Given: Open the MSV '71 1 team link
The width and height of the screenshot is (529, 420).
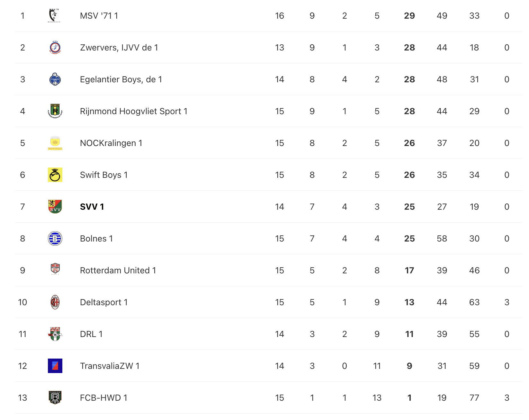Looking at the screenshot, I should (99, 16).
